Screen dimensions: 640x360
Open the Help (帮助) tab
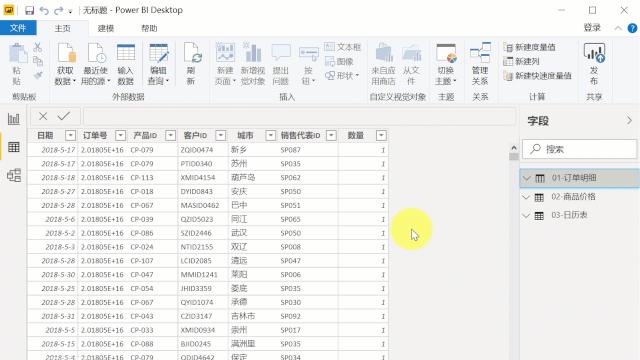pyautogui.click(x=149, y=28)
